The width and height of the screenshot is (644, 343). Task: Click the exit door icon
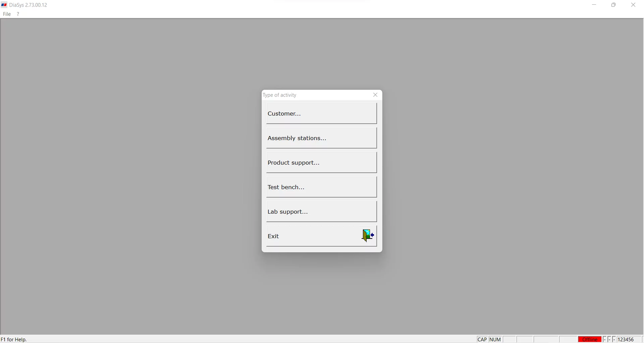tap(368, 235)
